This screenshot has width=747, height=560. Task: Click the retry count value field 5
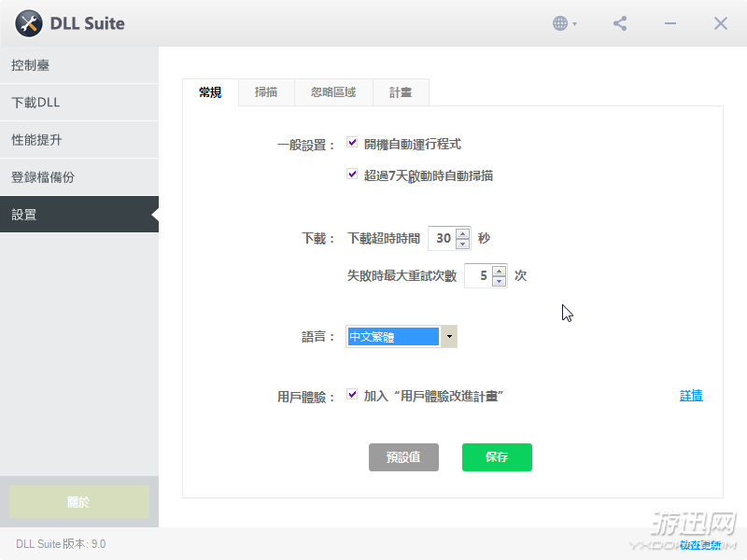pyautogui.click(x=479, y=275)
